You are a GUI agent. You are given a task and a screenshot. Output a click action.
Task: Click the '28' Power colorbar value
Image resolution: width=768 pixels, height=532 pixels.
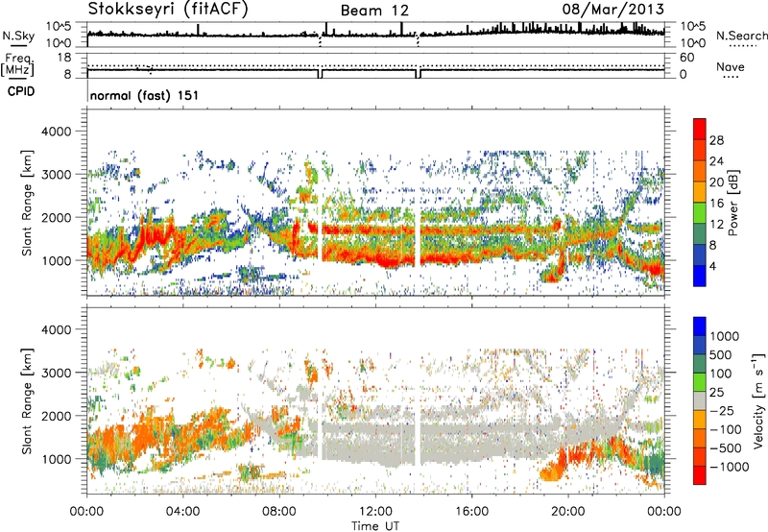point(716,140)
